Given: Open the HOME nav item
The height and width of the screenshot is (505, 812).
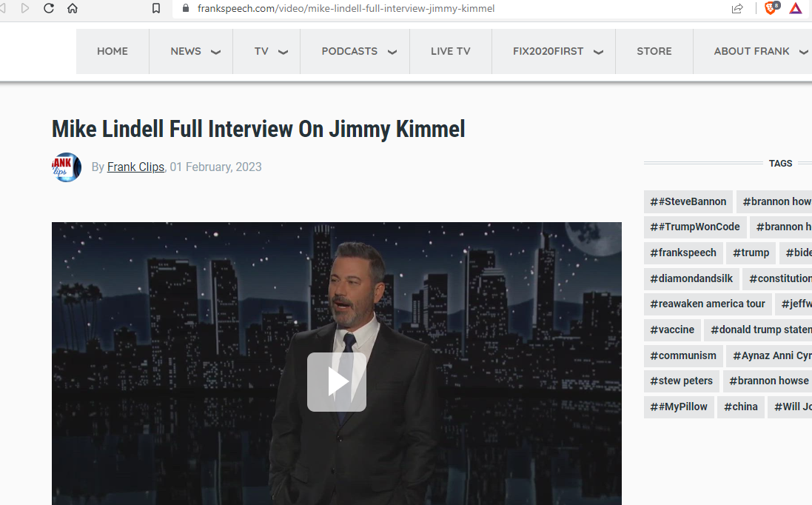Looking at the screenshot, I should coord(113,51).
